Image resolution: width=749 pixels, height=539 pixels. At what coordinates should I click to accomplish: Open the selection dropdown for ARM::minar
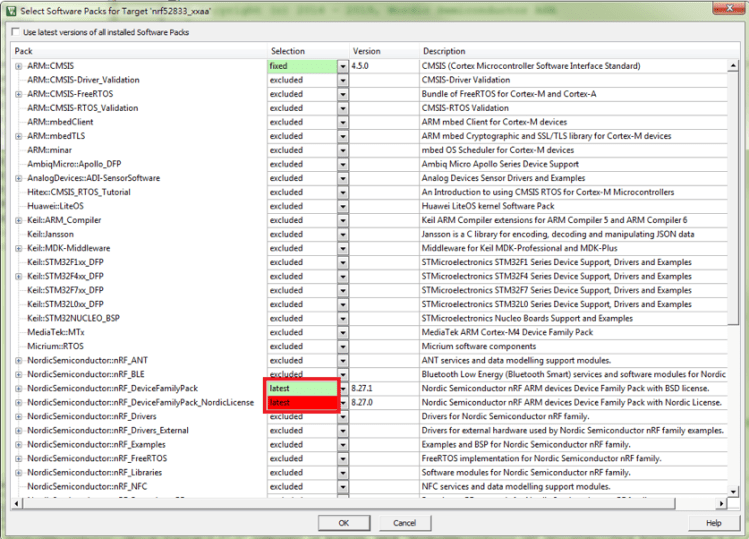coord(343,151)
